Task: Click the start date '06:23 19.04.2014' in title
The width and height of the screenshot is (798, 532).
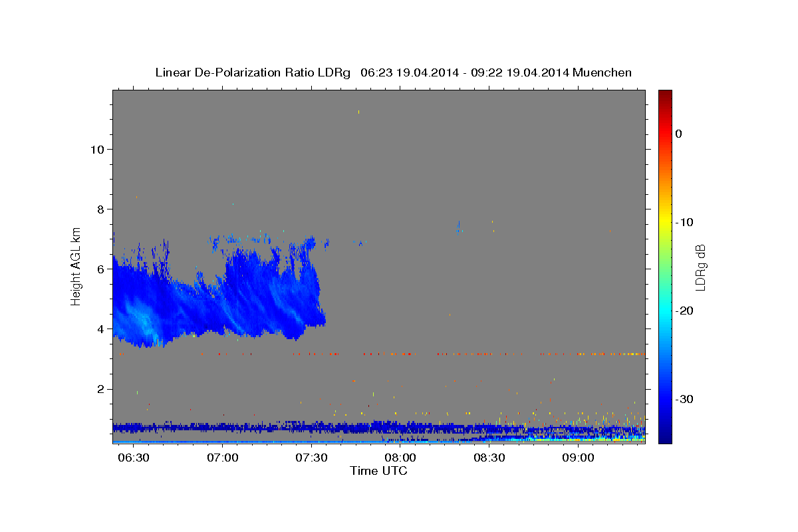Action: [409, 72]
